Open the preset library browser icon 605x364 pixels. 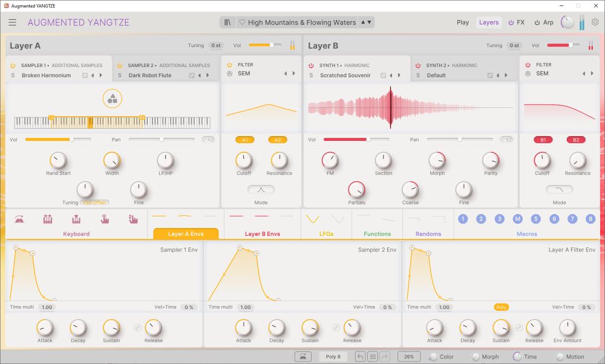click(x=227, y=22)
